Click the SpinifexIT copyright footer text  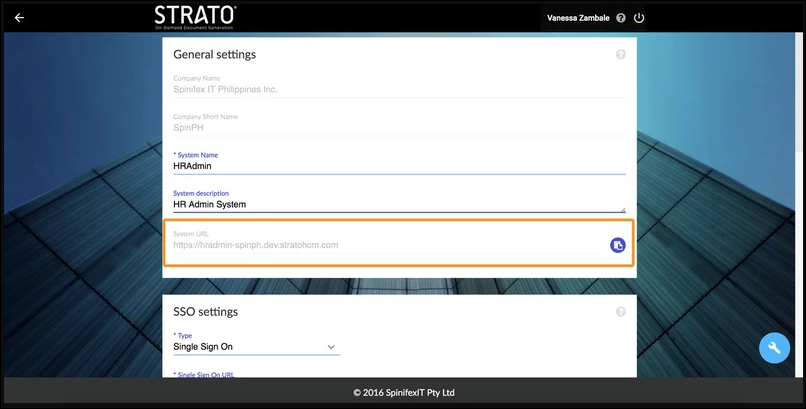403,393
